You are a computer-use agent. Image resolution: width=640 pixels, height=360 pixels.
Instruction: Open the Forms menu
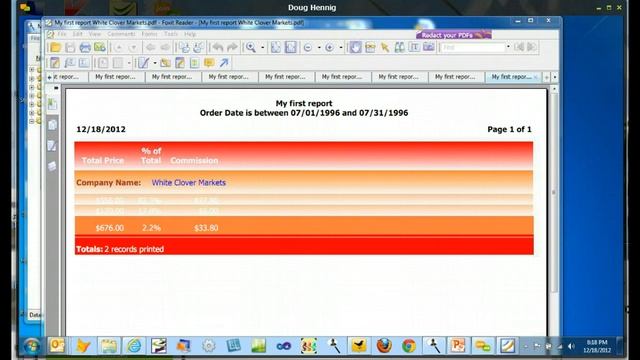pyautogui.click(x=149, y=34)
